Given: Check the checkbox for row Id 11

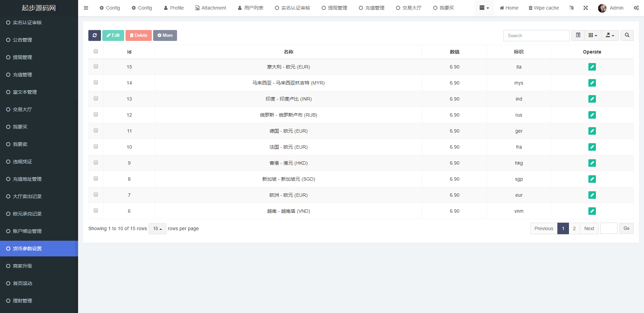Looking at the screenshot, I should (96, 130).
